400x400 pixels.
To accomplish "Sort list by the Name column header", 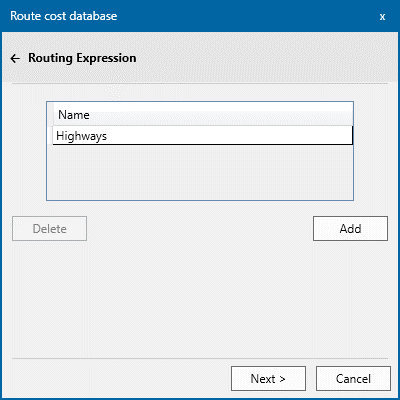I will pos(203,115).
